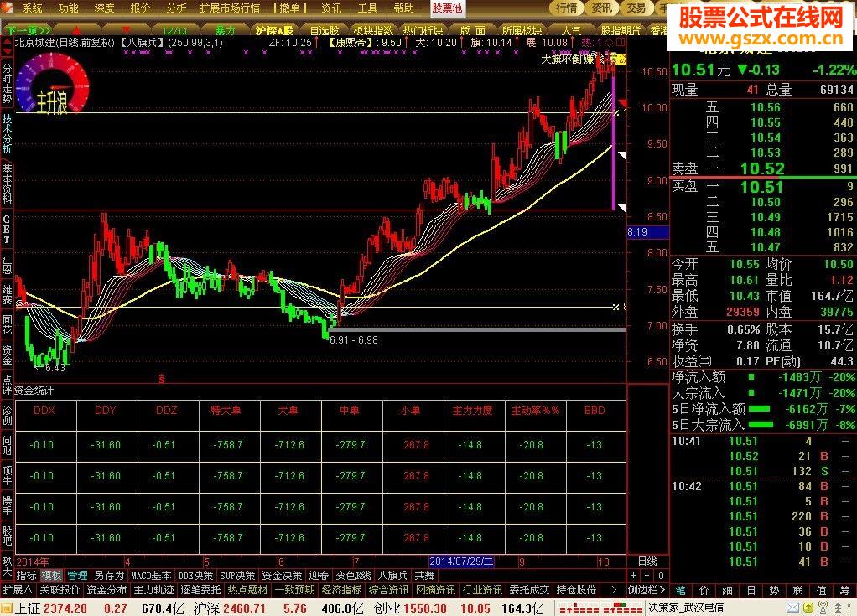Click the 8.19 price marker on the price axis
The height and width of the screenshot is (616, 857).
pos(647,232)
